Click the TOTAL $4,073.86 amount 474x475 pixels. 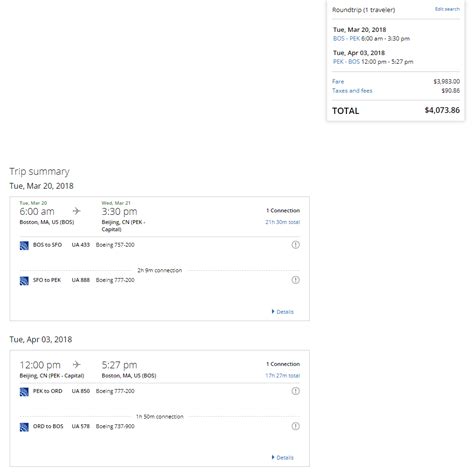coord(442,110)
